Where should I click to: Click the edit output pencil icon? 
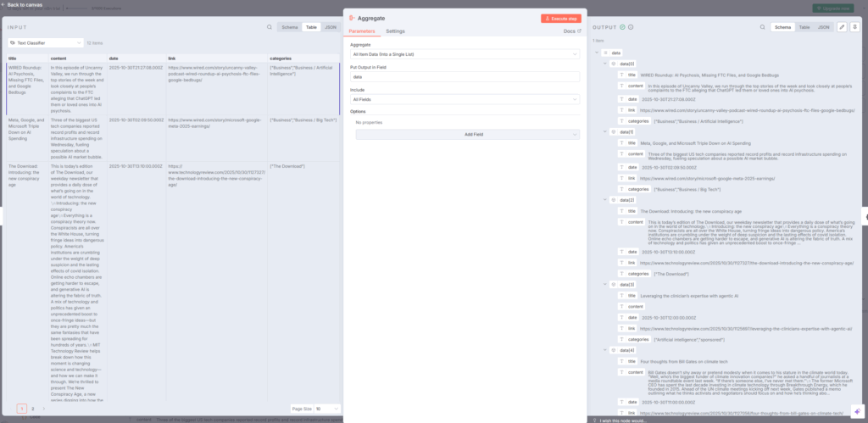point(842,27)
